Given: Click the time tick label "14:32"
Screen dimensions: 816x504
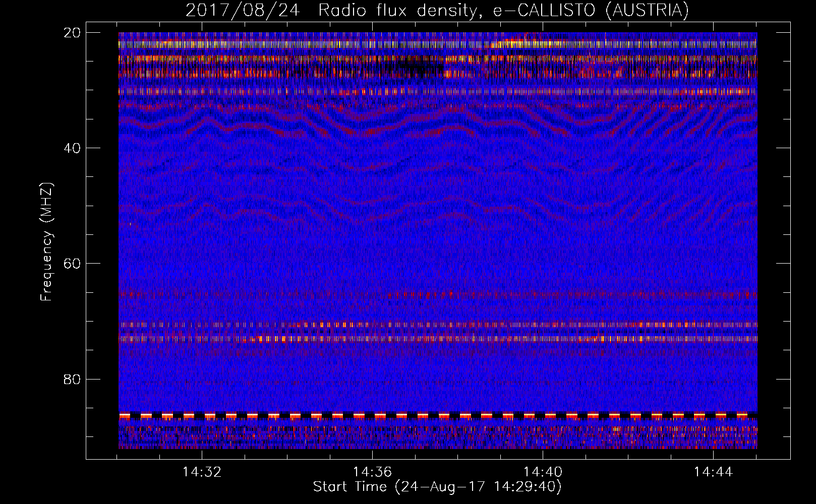Looking at the screenshot, I should [x=202, y=472].
